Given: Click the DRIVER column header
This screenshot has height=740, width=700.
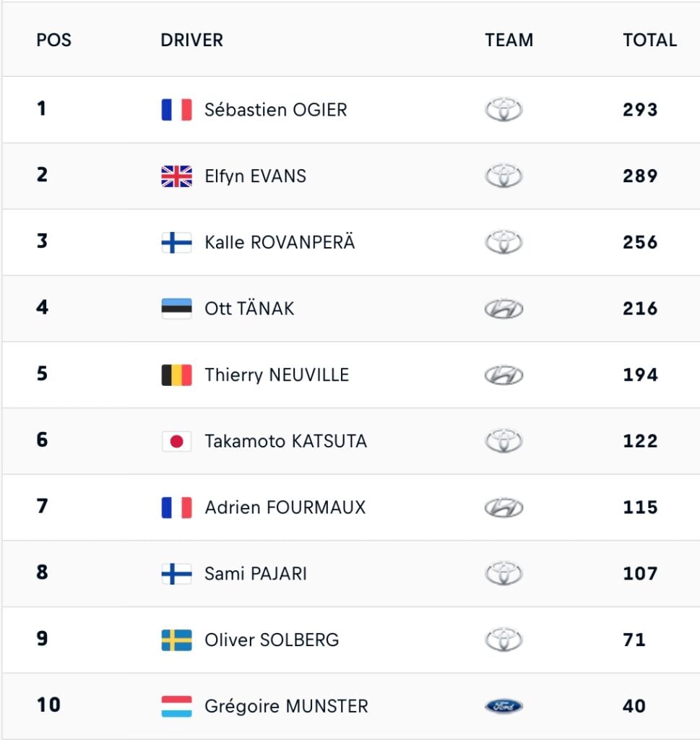Looking at the screenshot, I should pos(192,40).
